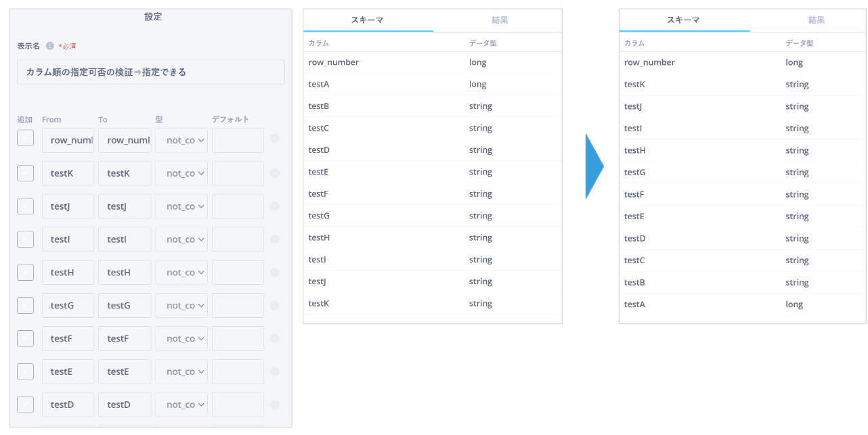The height and width of the screenshot is (435, 868).
Task: Click remove icon on testG row
Action: pos(275,306)
